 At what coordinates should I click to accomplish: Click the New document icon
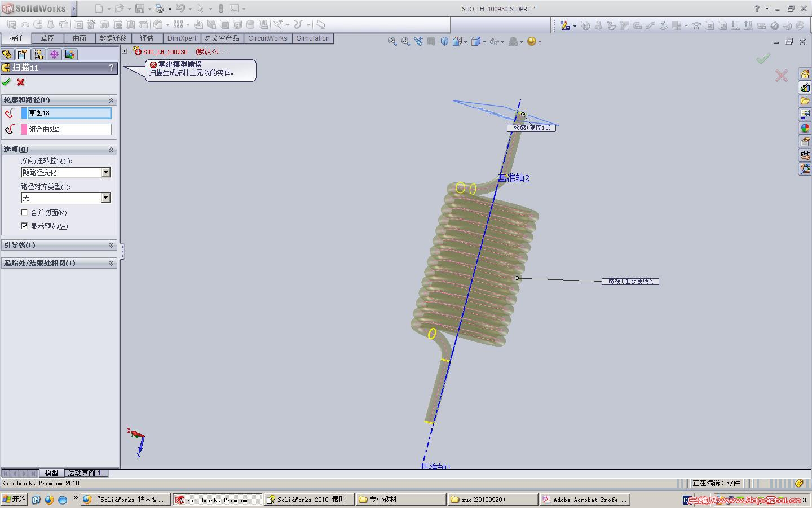coord(99,8)
